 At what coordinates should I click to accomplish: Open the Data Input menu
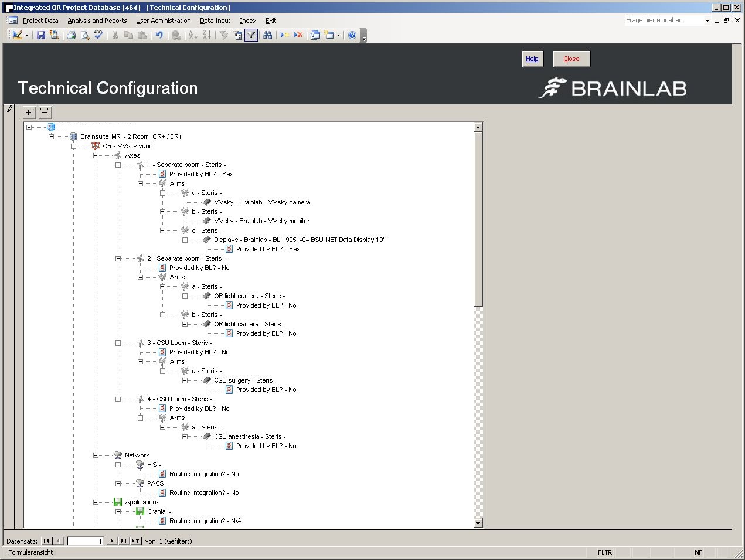coord(215,21)
